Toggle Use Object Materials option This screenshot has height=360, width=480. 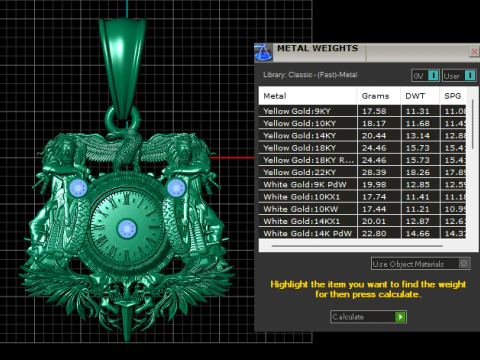[x=421, y=264]
